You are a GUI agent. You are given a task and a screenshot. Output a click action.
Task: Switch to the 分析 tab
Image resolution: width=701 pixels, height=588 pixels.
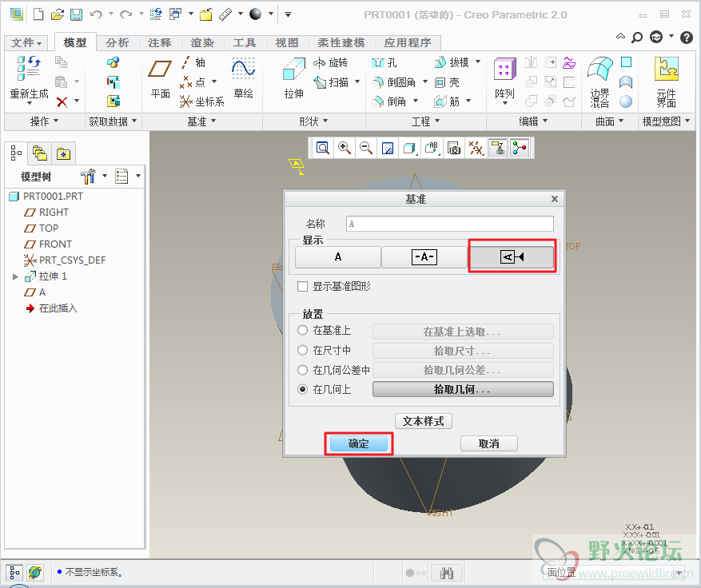(117, 43)
